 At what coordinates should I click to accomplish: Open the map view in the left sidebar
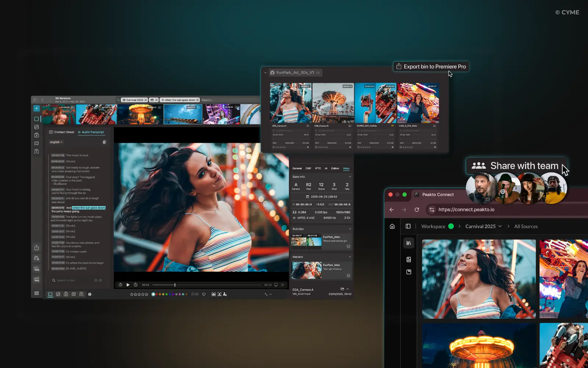point(36,144)
